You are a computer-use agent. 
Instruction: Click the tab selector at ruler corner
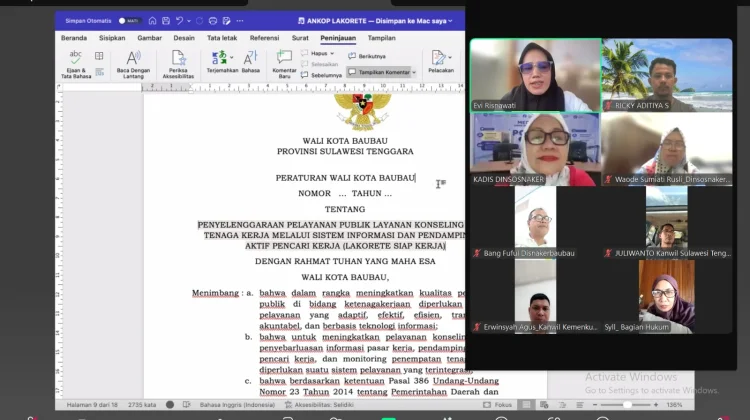tap(59, 87)
